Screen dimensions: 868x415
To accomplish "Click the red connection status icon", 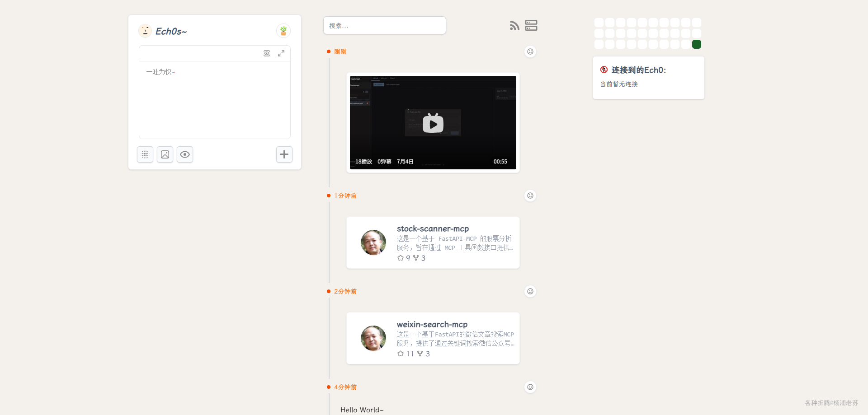I will (x=604, y=70).
